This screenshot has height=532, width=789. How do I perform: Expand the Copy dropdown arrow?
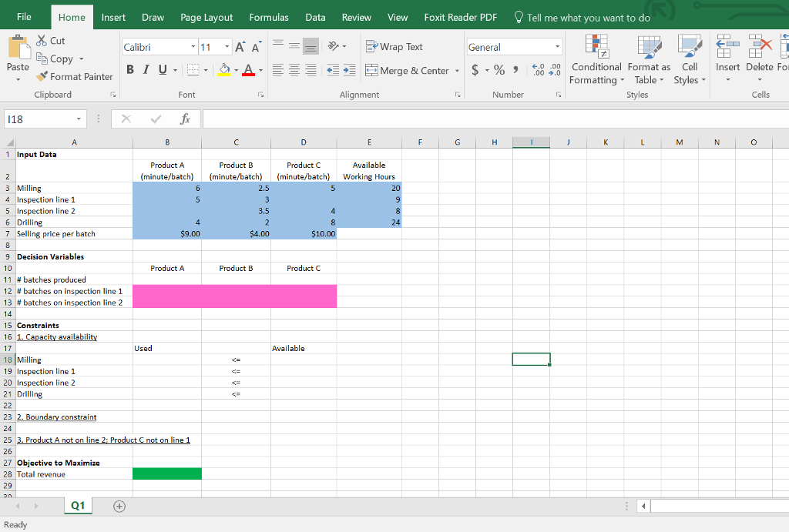click(x=81, y=59)
